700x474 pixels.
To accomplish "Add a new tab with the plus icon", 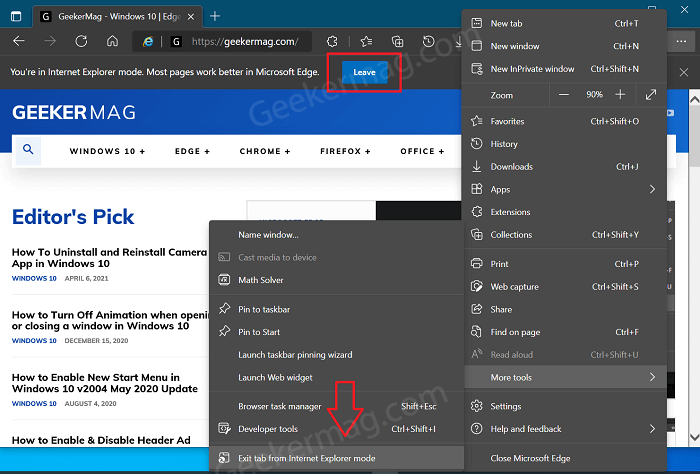I will click(215, 17).
